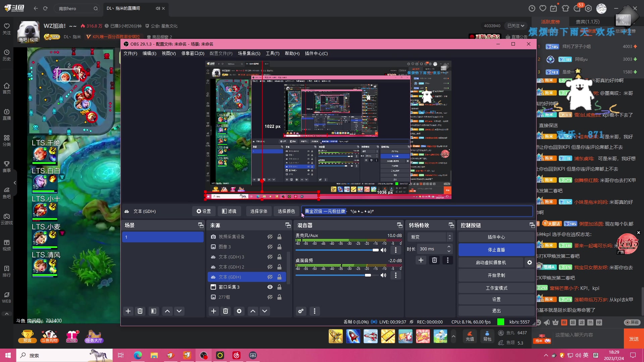Open scene filters icon in scenes panel
The image size is (644, 362).
pos(154,311)
